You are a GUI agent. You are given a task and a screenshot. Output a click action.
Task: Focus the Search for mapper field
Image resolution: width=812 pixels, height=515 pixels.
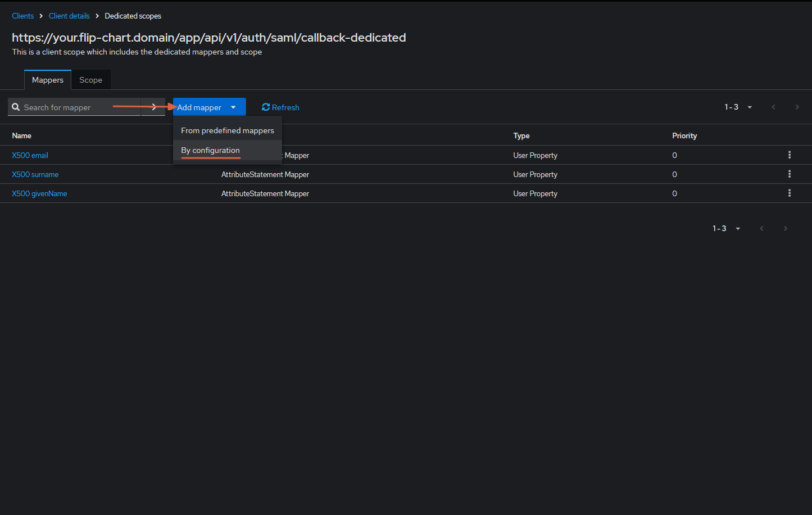point(74,107)
